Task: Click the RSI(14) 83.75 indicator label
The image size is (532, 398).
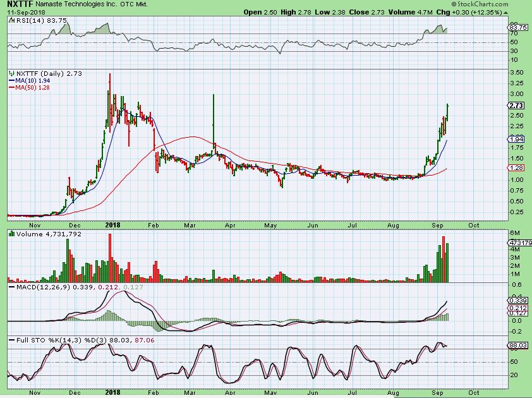Action: pyautogui.click(x=42, y=21)
